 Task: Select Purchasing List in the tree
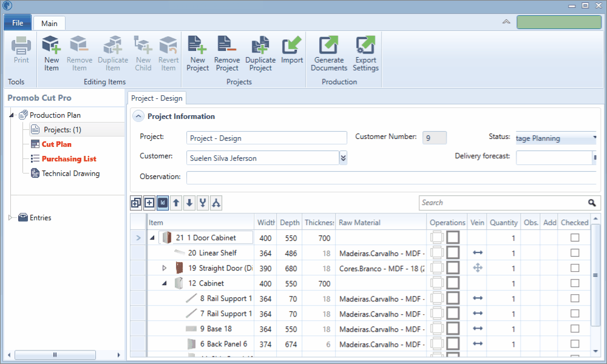coord(69,159)
